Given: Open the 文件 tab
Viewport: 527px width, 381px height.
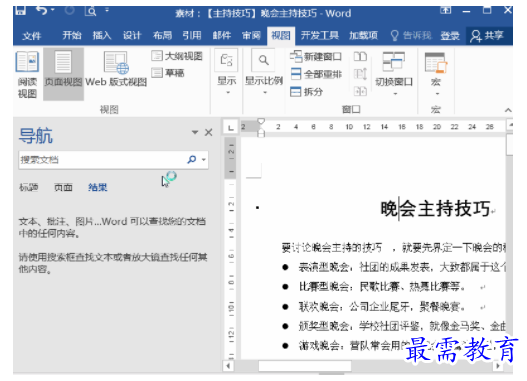Looking at the screenshot, I should point(32,36).
